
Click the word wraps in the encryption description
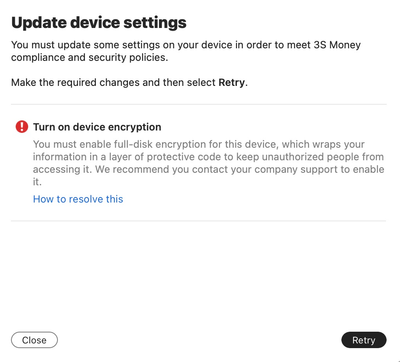(x=327, y=144)
